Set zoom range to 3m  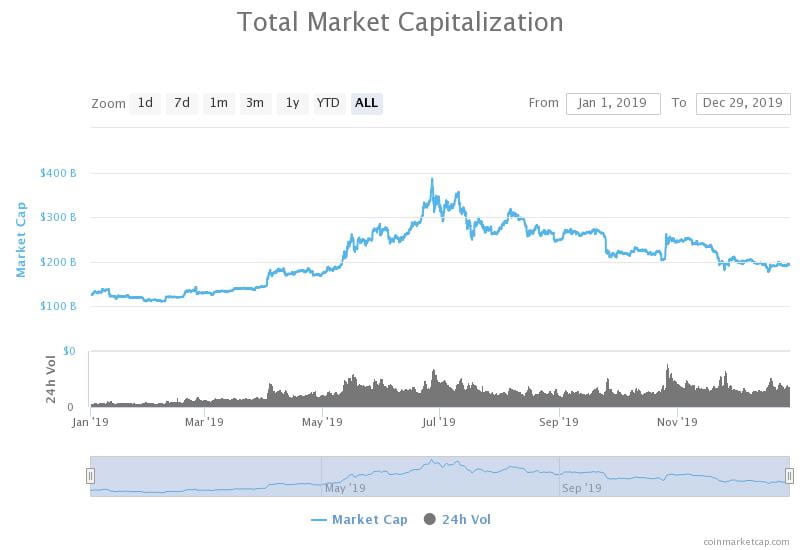coord(255,103)
